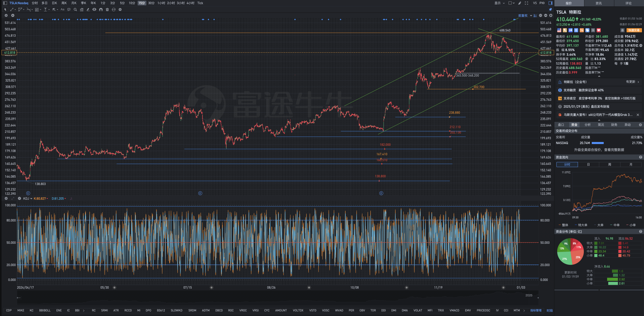
Task: Toggle the left sidebar panel icon
Action: [5, 3]
